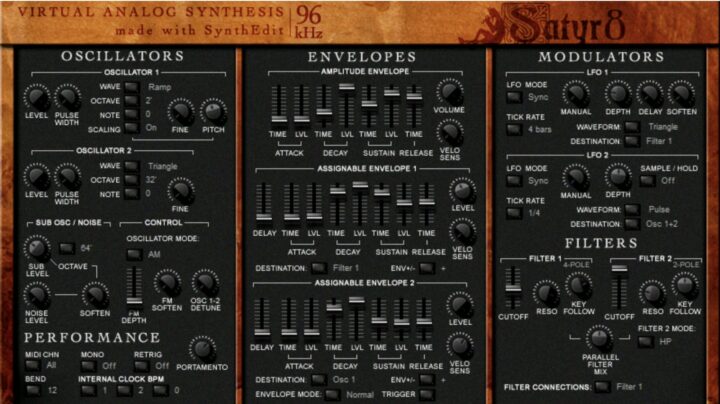Click the Noise Level knob
Image resolution: width=720 pixels, height=404 pixels.
(x=37, y=295)
